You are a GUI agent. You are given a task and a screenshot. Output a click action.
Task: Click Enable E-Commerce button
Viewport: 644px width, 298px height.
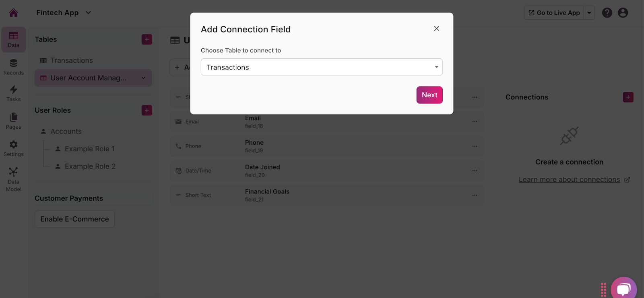pos(74,219)
